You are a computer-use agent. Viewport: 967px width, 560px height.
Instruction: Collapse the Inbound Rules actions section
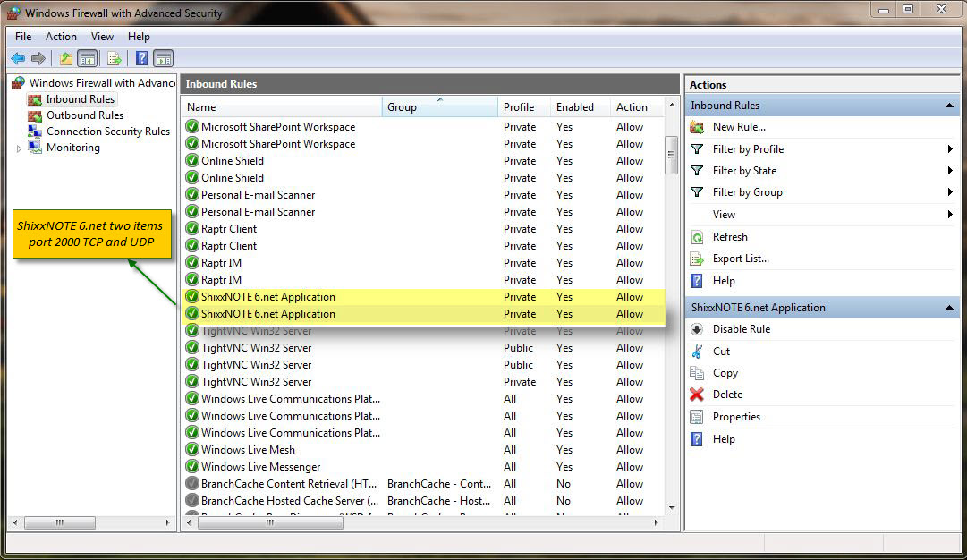click(x=950, y=106)
